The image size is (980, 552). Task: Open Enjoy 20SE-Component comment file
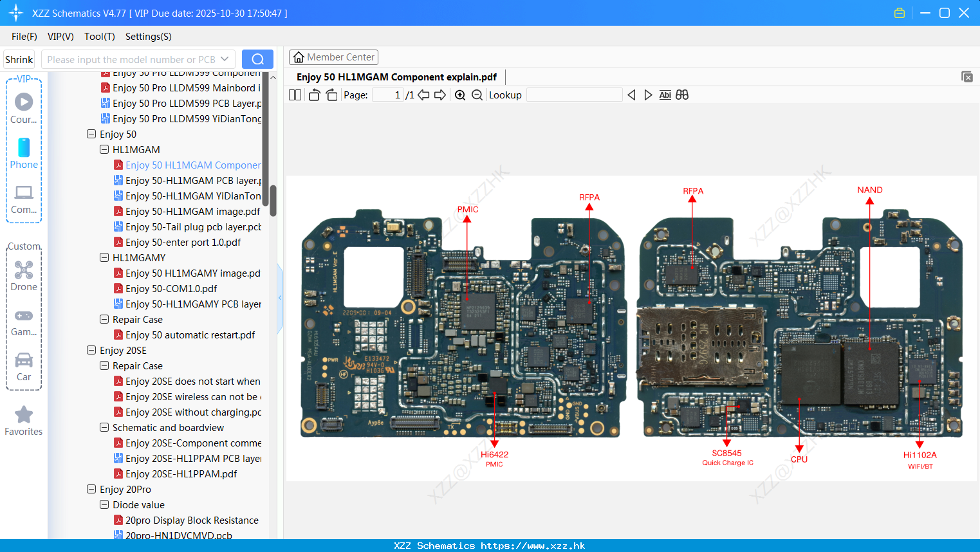(188, 443)
